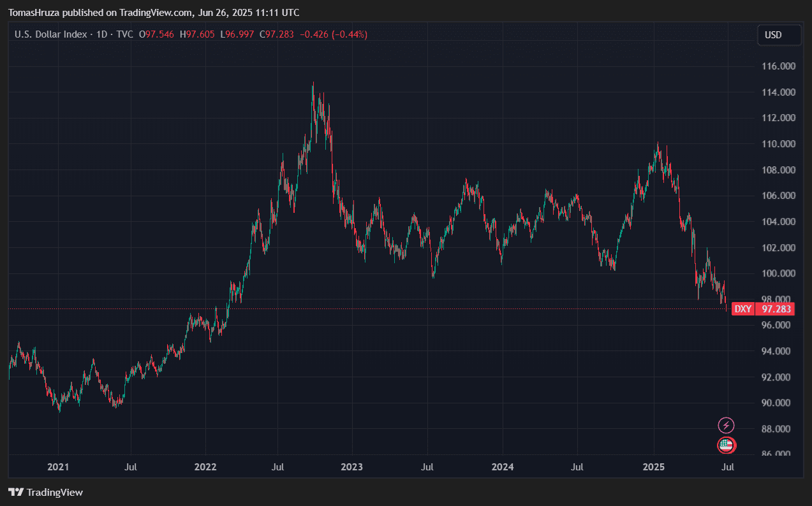Click TradingView.com text in the header
The image size is (812, 506).
coord(154,13)
